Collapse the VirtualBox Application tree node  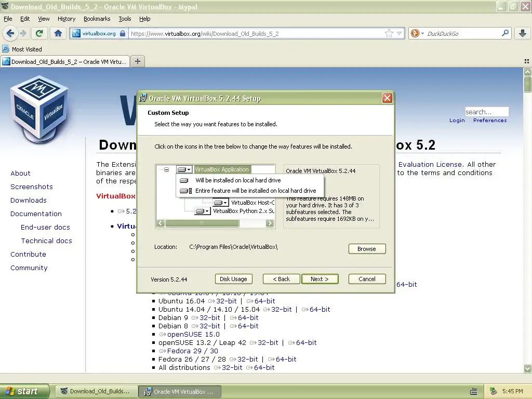(x=167, y=169)
